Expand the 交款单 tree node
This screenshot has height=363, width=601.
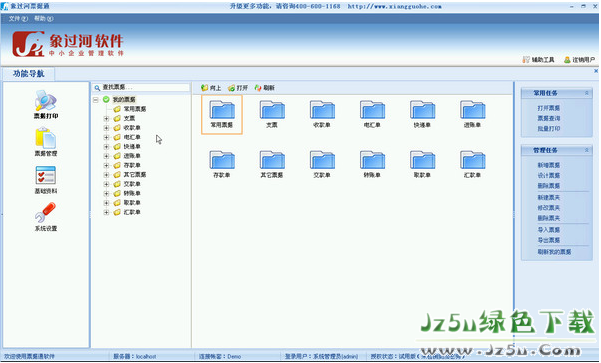tap(106, 184)
